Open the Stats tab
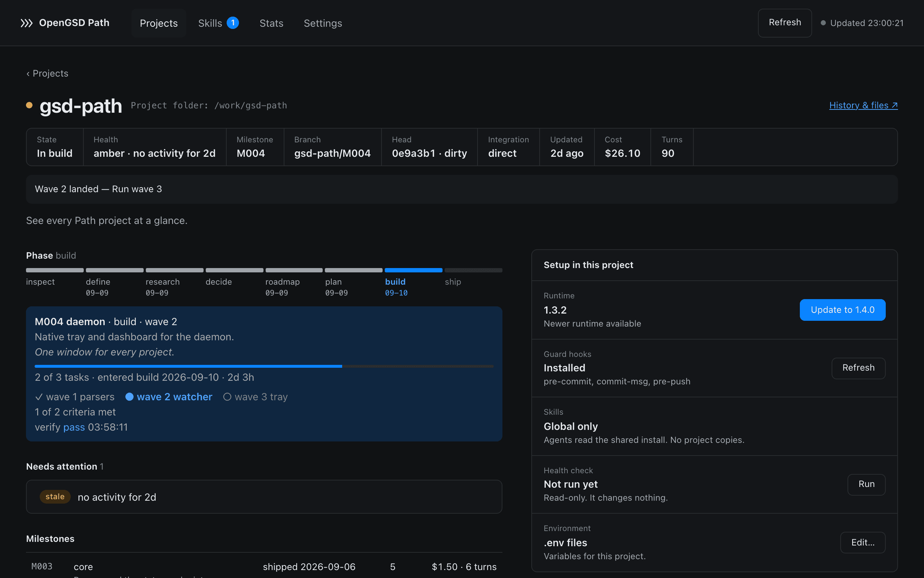924x578 pixels. pos(271,23)
